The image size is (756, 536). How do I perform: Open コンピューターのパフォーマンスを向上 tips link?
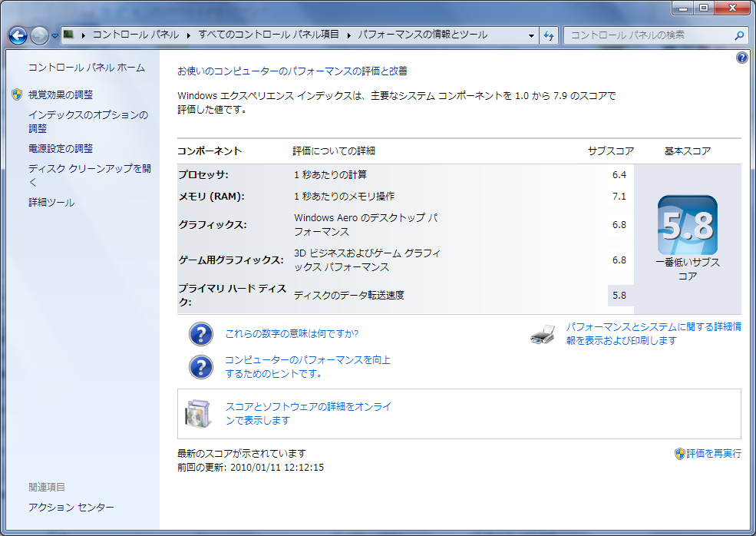pyautogui.click(x=308, y=366)
